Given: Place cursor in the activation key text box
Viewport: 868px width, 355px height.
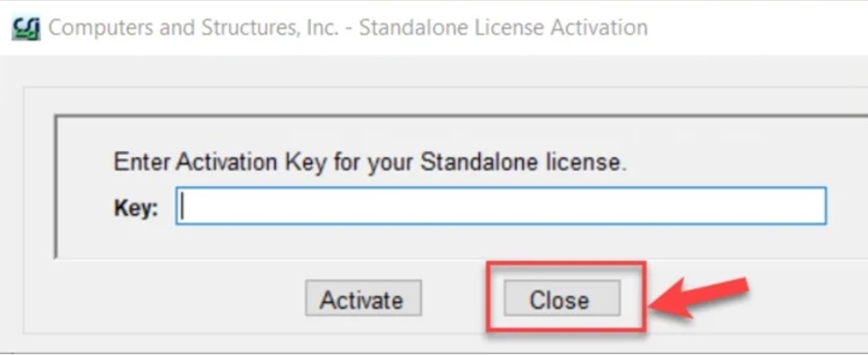Looking at the screenshot, I should point(501,206).
